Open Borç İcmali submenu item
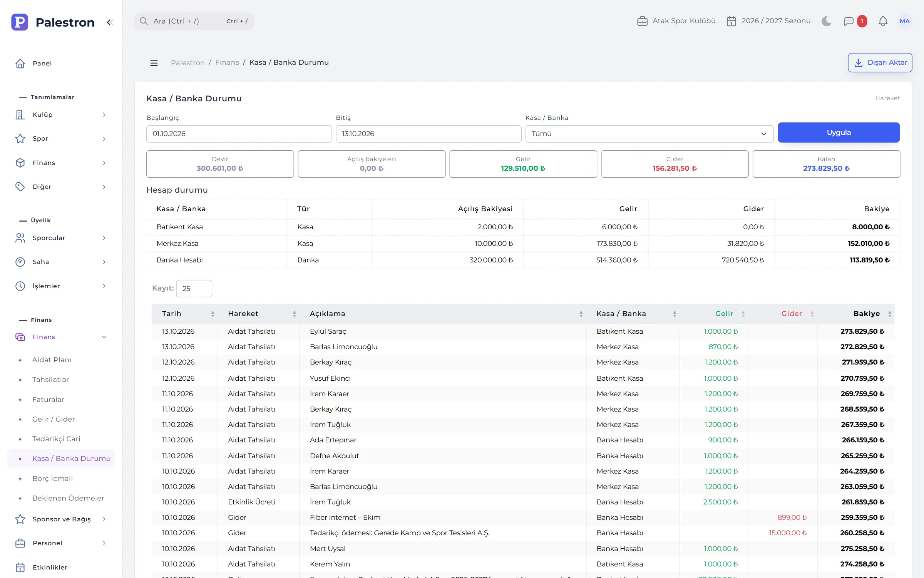This screenshot has width=924, height=578. [x=52, y=479]
